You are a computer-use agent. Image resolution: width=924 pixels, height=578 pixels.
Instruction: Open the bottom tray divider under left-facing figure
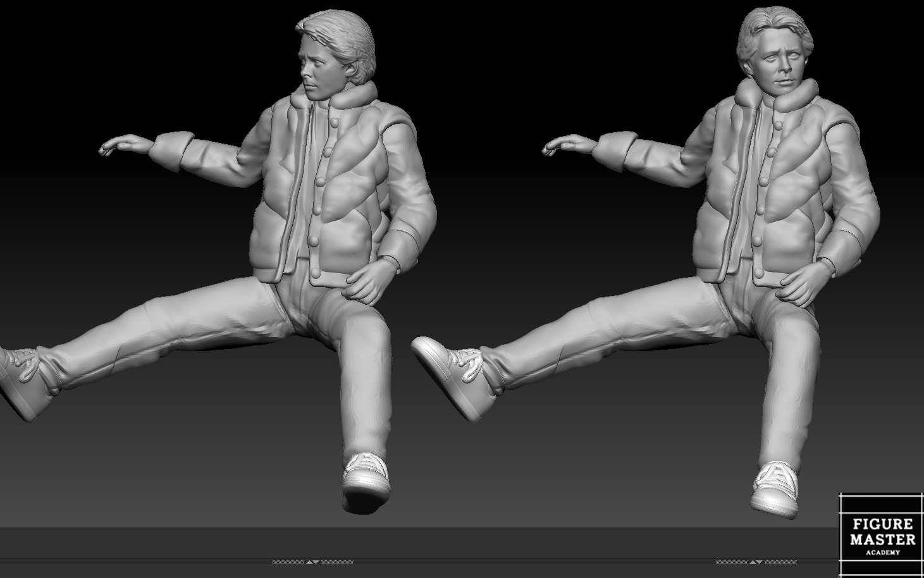click(x=312, y=562)
